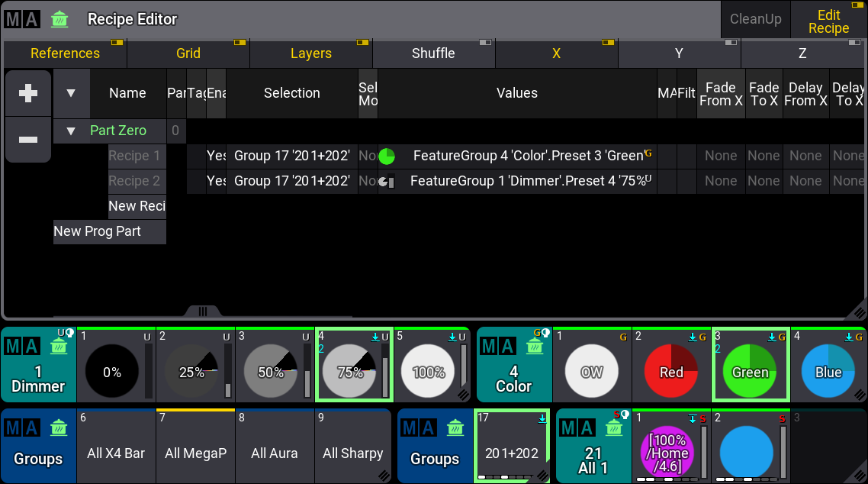Click New Prog Part entry
Image resolution: width=868 pixels, height=484 pixels.
coord(98,231)
